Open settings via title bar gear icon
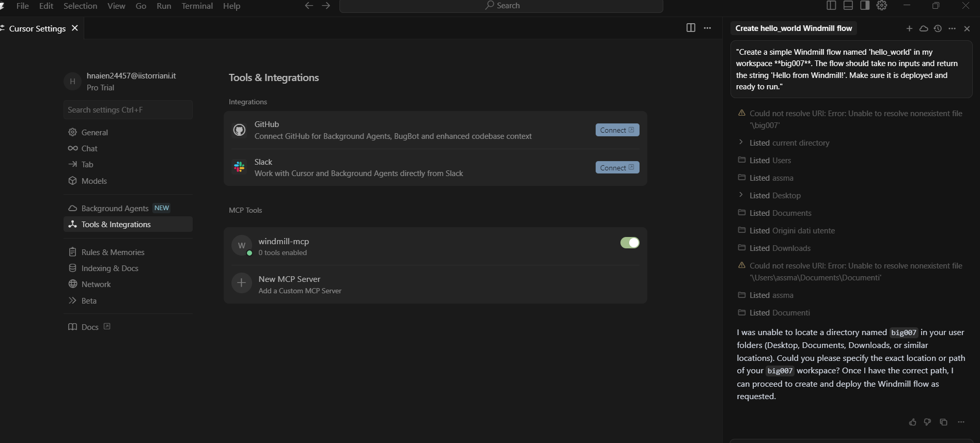Viewport: 980px width, 443px height. click(882, 5)
